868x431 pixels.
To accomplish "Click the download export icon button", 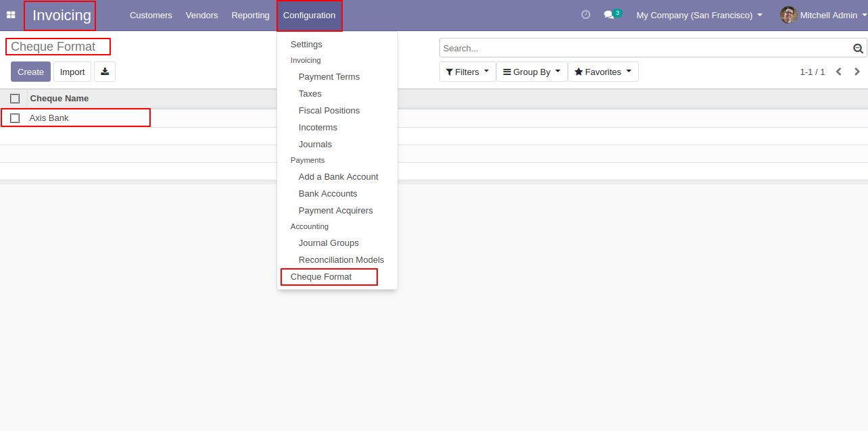I will (105, 72).
